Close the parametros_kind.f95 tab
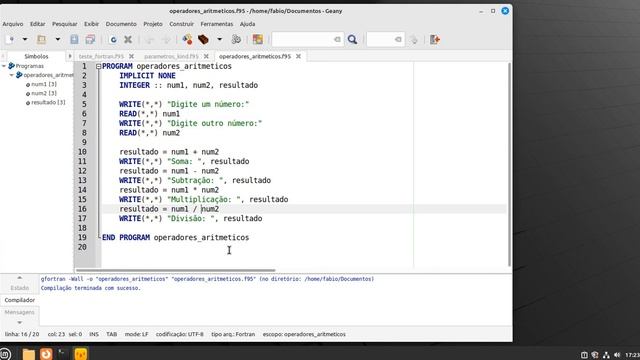Viewport: 640px width, 360px height. 206,56
